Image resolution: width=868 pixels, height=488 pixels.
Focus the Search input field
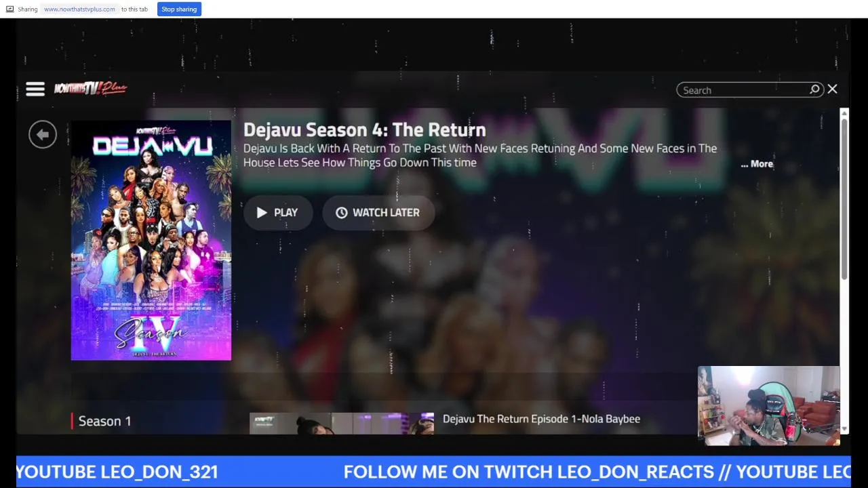click(744, 90)
